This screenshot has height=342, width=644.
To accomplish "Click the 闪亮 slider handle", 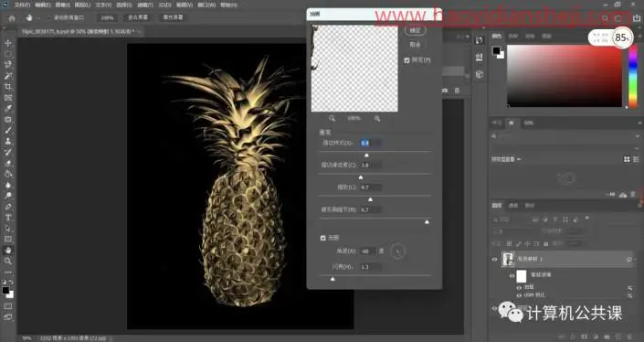I will [333, 279].
